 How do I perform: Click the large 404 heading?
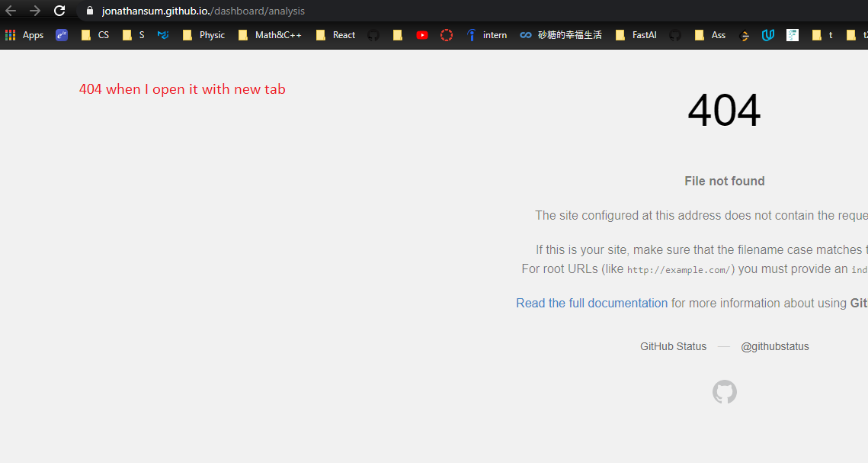pos(724,110)
